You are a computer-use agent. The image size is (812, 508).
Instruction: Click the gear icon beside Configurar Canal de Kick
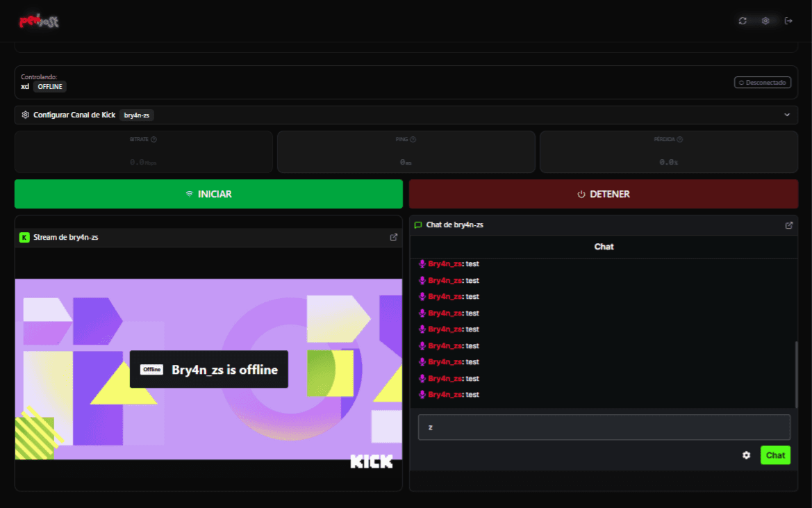pyautogui.click(x=26, y=115)
